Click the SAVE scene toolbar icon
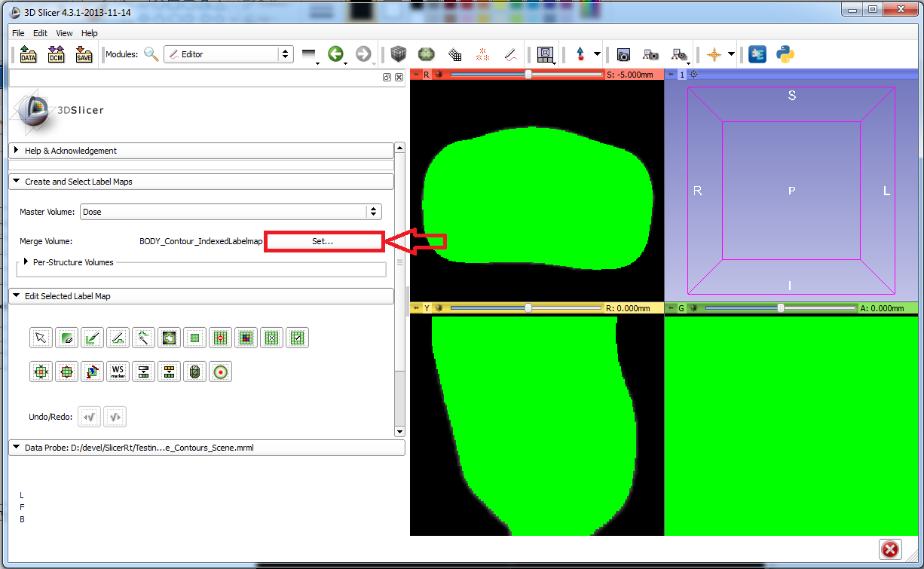This screenshot has height=569, width=924. point(84,54)
